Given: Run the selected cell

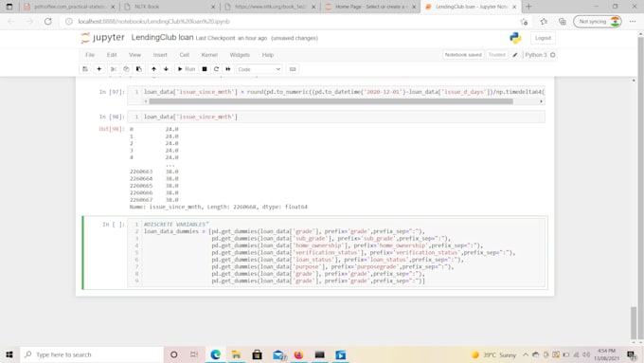Looking at the screenshot, I should click(x=186, y=69).
